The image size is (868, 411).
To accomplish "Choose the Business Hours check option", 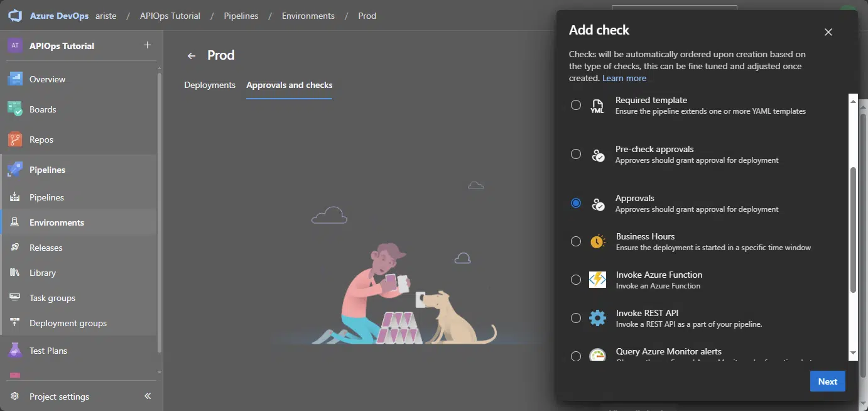I will click(576, 241).
